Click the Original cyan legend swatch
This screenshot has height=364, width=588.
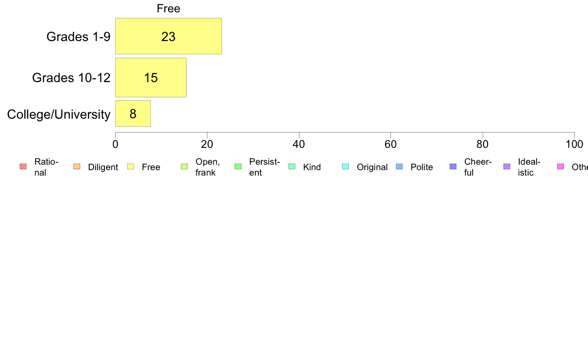(346, 167)
